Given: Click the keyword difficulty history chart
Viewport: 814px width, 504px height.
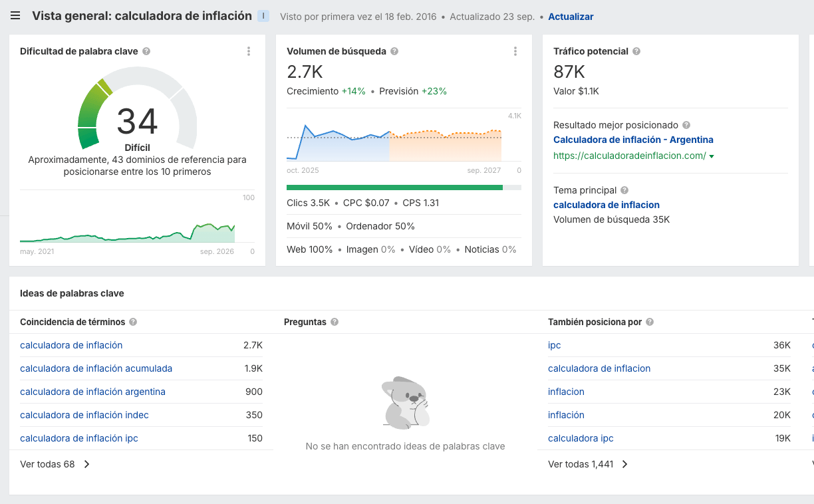Looking at the screenshot, I should 127,231.
